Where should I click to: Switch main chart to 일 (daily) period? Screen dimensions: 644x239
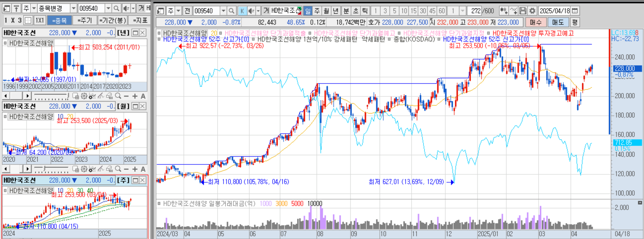pos(308,11)
